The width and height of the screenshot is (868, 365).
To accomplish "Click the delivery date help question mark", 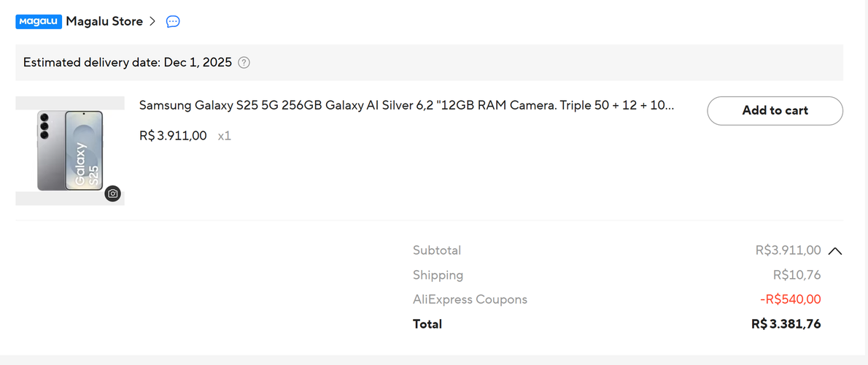I will 244,63.
